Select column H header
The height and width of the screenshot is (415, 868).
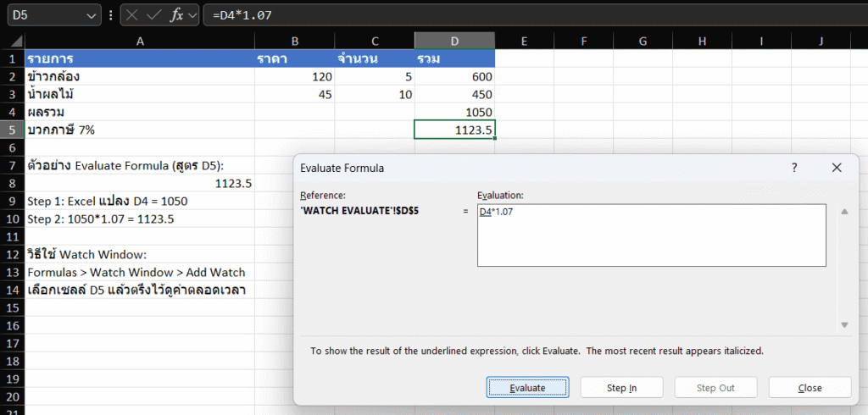click(702, 41)
